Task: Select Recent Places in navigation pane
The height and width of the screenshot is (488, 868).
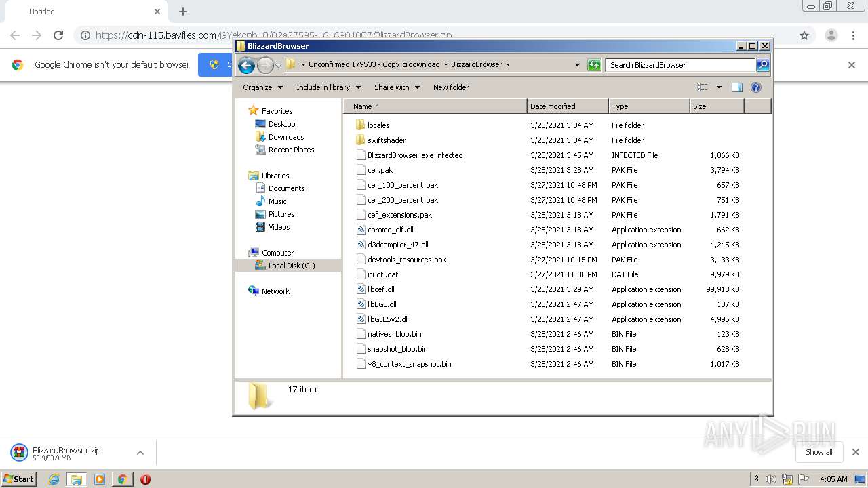Action: tap(291, 150)
